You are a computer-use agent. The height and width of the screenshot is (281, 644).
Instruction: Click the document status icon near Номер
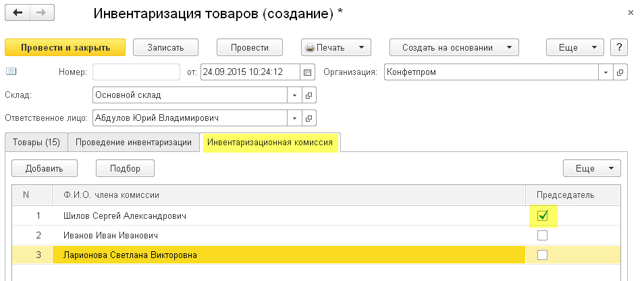click(x=11, y=71)
